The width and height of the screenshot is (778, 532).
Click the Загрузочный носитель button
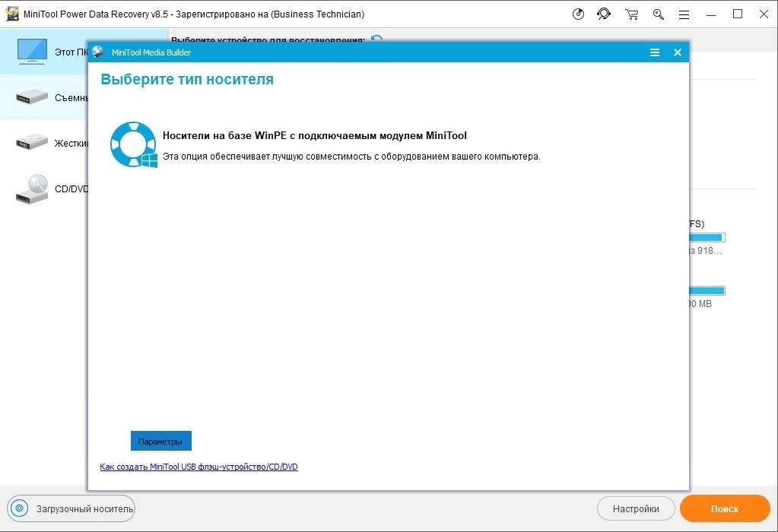click(x=71, y=508)
